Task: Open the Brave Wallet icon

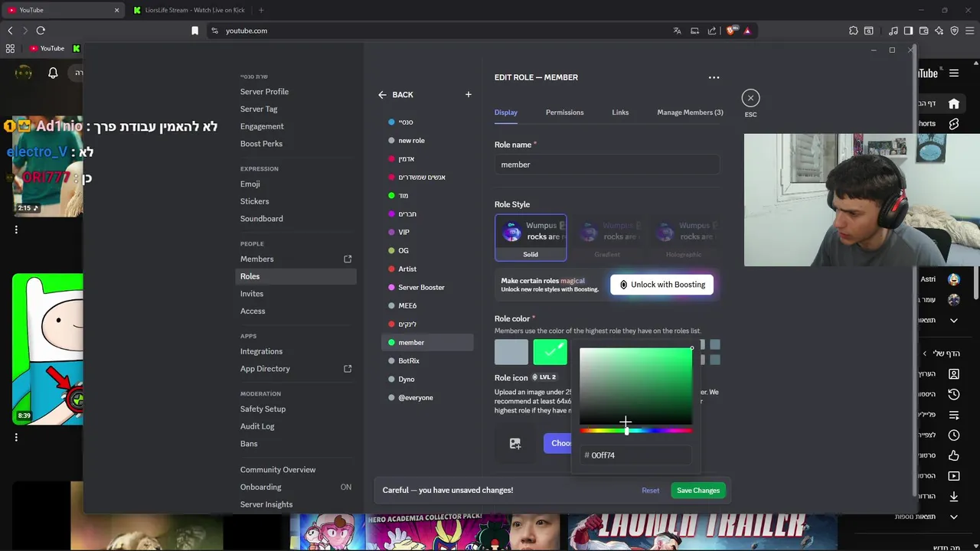Action: coord(924,31)
